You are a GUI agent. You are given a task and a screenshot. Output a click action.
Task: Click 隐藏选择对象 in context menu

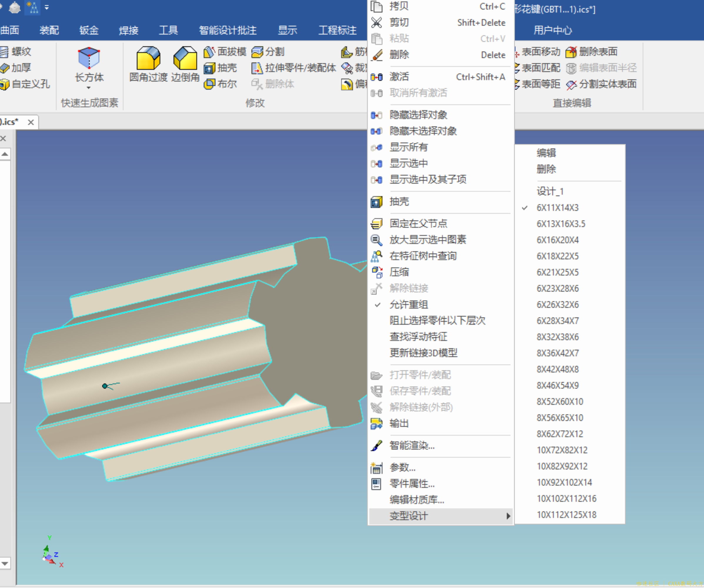[x=418, y=115]
